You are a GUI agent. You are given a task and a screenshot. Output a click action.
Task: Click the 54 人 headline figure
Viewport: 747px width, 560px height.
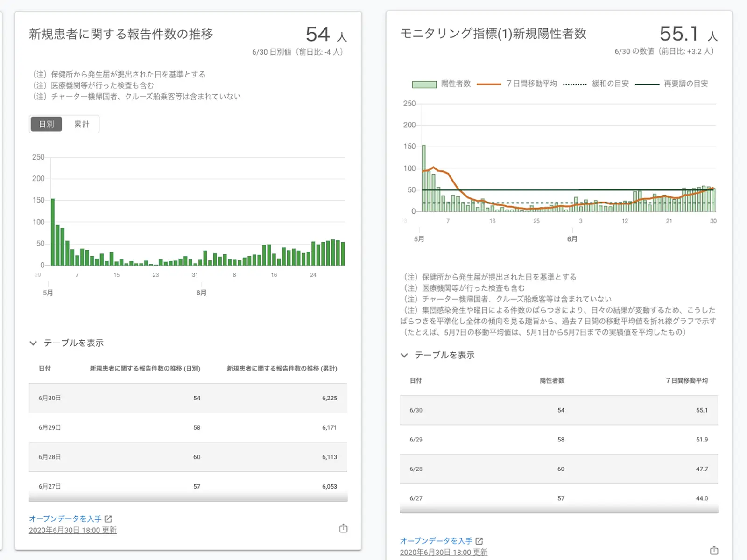[x=326, y=35]
